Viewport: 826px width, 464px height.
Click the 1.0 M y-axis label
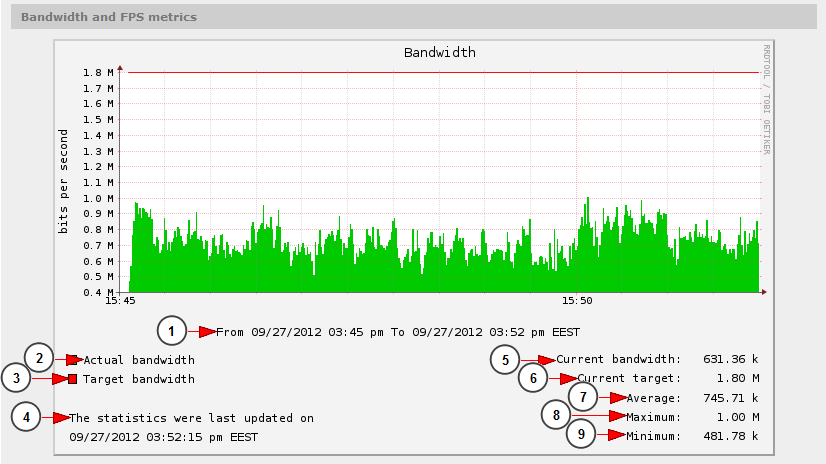point(98,199)
